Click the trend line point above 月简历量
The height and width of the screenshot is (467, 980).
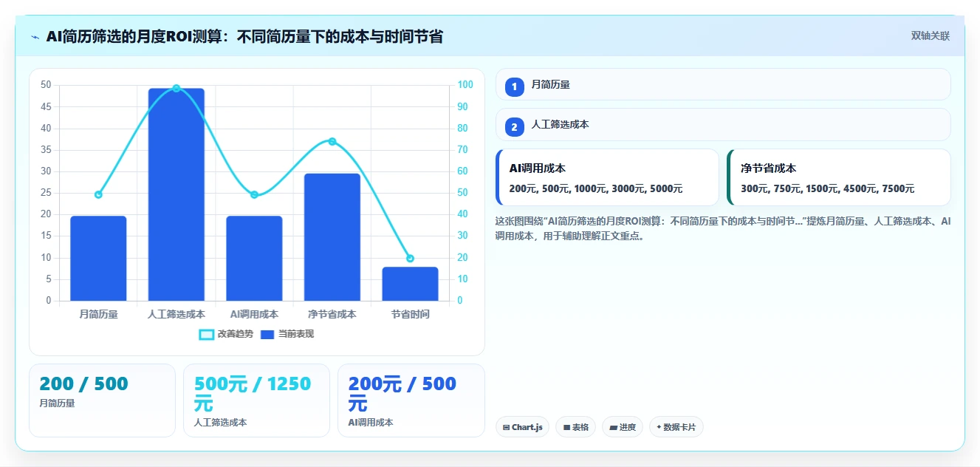[98, 195]
